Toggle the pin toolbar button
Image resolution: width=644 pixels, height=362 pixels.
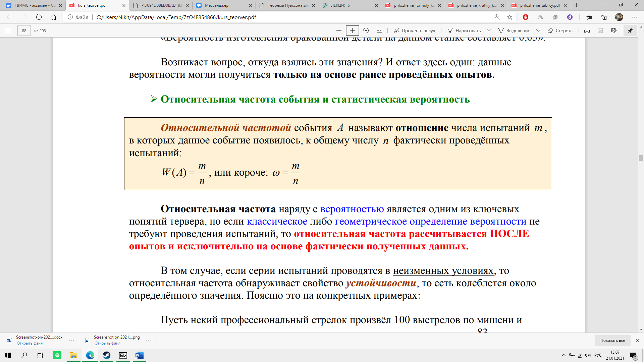point(630,31)
